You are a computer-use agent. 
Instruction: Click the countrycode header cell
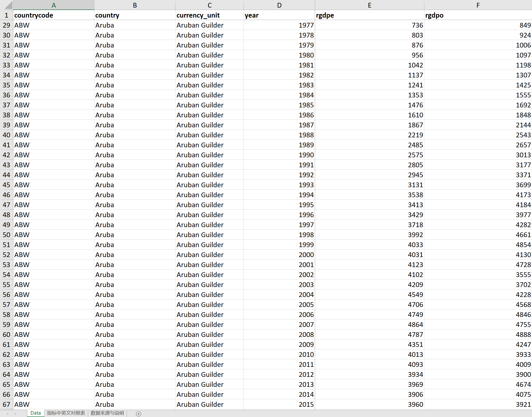click(54, 15)
